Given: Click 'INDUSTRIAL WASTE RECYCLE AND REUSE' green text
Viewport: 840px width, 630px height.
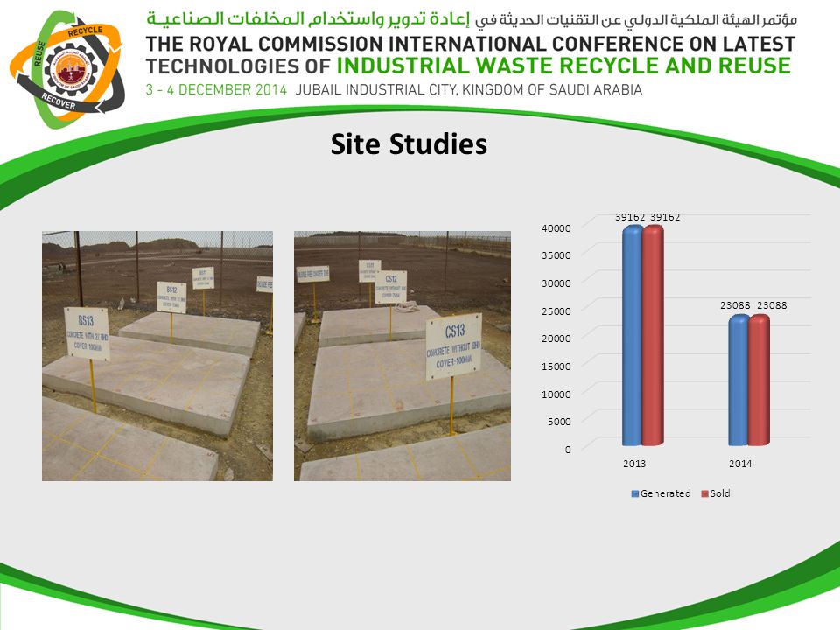Looking at the screenshot, I should coord(563,66).
